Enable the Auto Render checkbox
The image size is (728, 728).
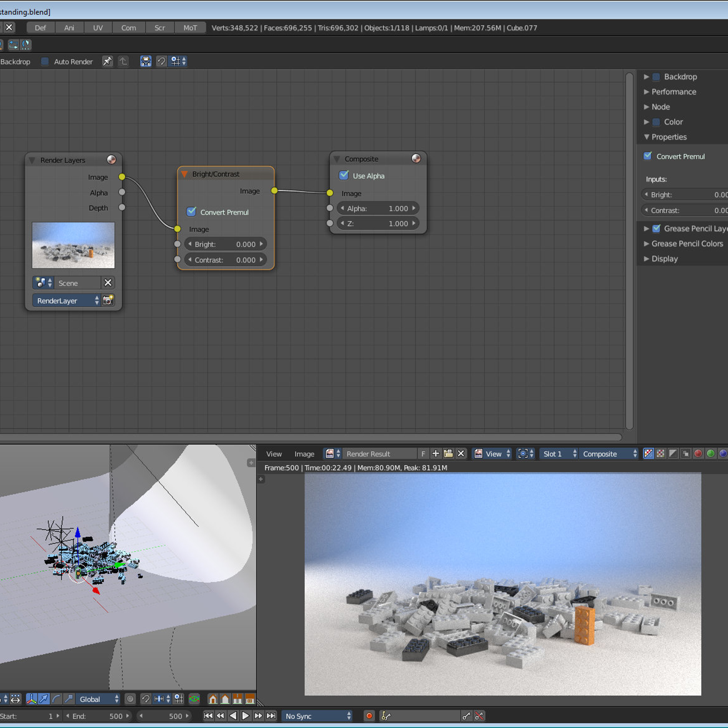(x=45, y=61)
